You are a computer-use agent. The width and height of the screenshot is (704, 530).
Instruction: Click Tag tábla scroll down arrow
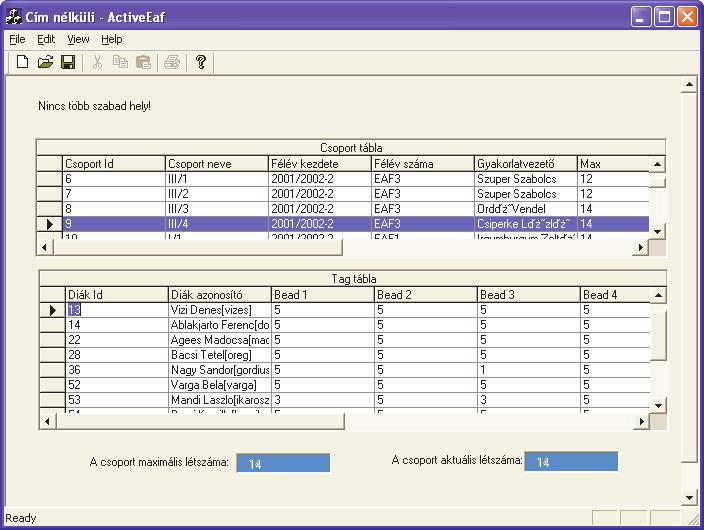658,405
